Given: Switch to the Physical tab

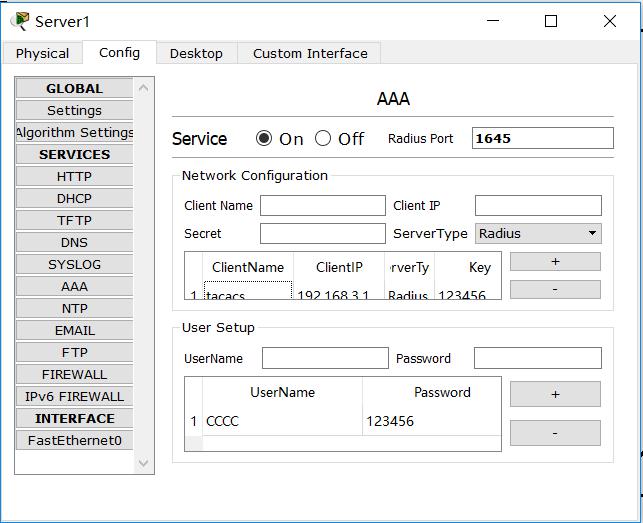Looking at the screenshot, I should click(x=42, y=53).
